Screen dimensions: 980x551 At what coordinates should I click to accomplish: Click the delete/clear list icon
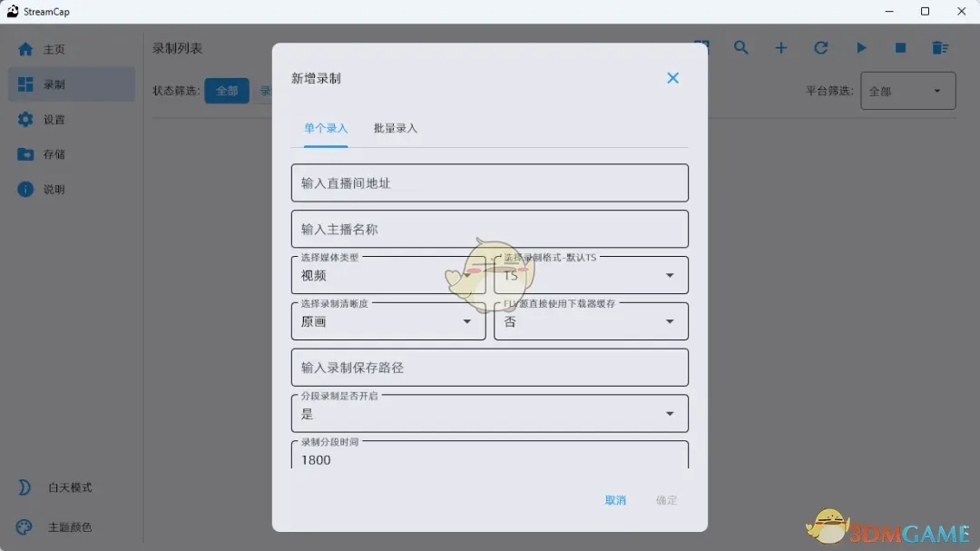(x=940, y=48)
